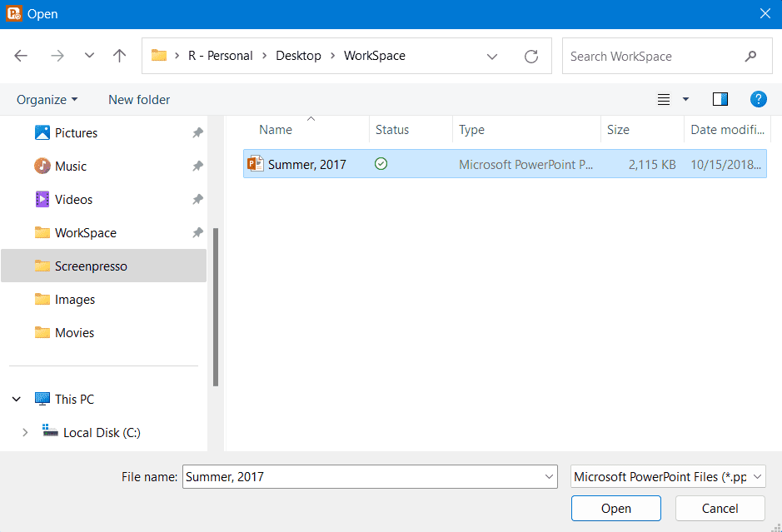Sort by Type column header
This screenshot has width=782, height=532.
pyautogui.click(x=471, y=130)
